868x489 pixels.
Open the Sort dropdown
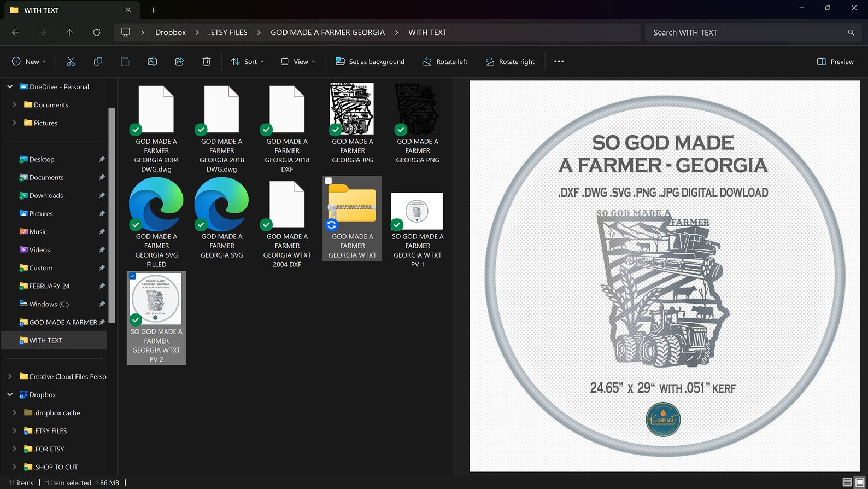[248, 62]
